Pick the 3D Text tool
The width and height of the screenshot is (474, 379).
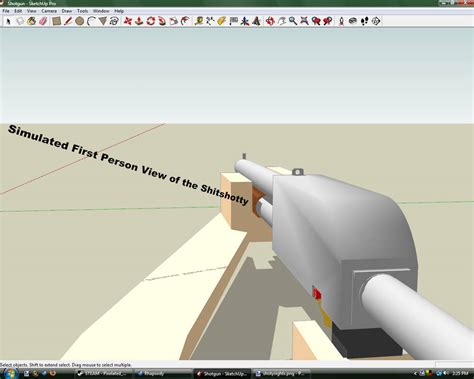pos(256,21)
